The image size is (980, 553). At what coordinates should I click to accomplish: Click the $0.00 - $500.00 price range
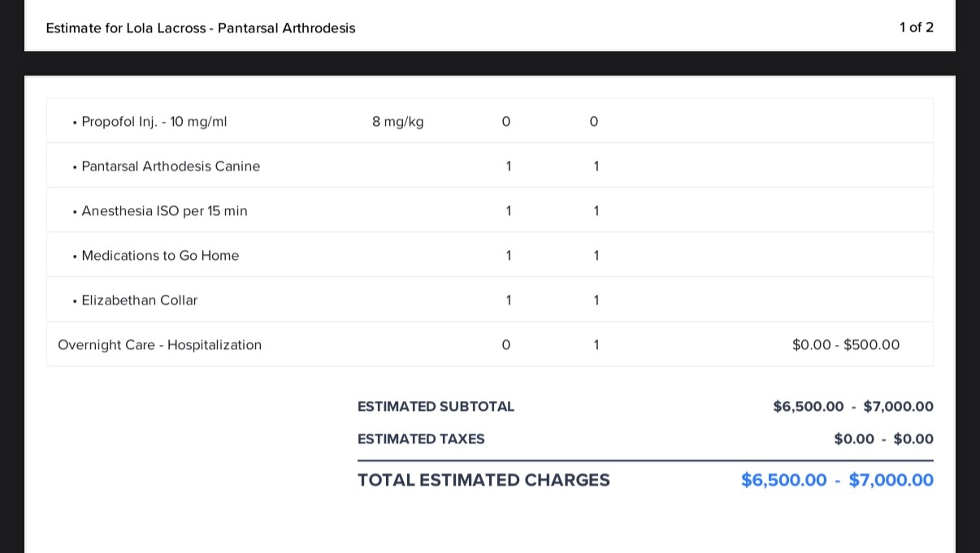(x=846, y=345)
